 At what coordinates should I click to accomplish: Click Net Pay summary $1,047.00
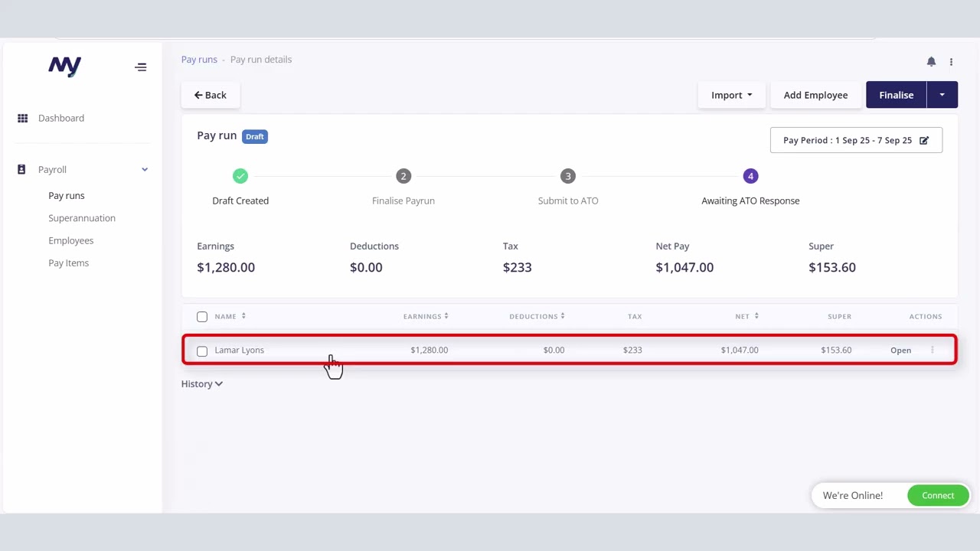tap(684, 267)
